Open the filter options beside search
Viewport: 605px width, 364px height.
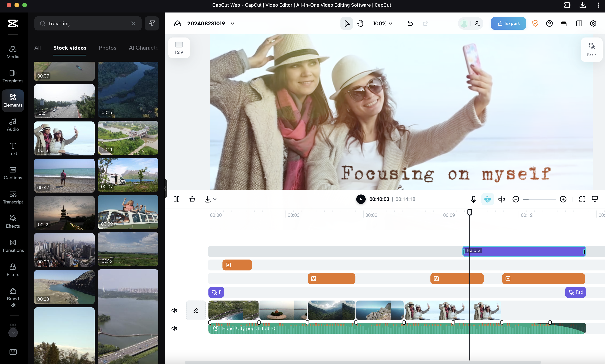tap(152, 24)
